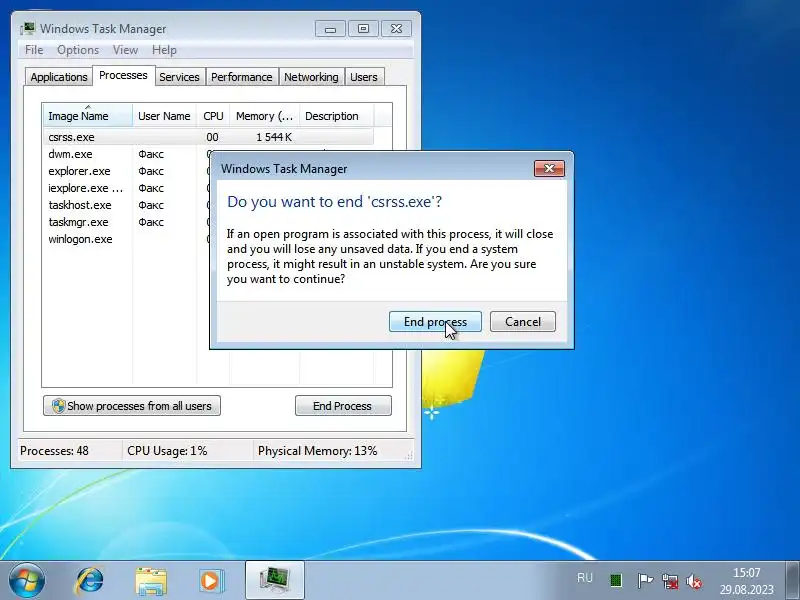Sort by Image Name column header
The width and height of the screenshot is (800, 600).
[88, 116]
